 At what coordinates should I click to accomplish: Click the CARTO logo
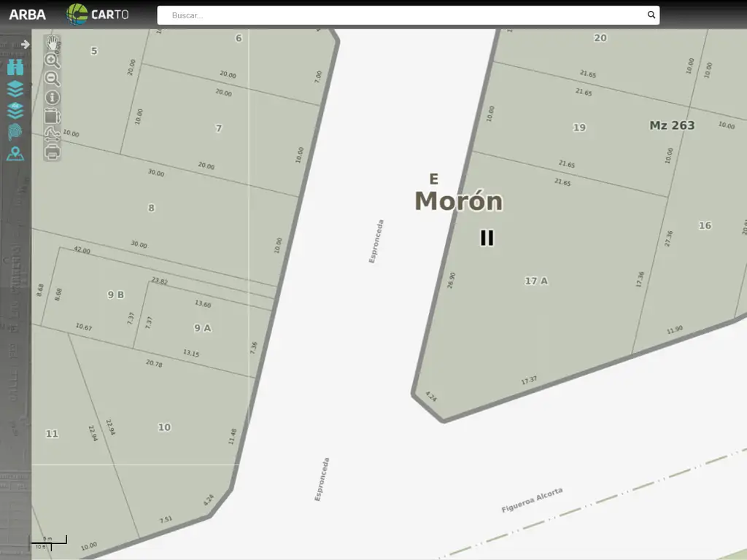pyautogui.click(x=98, y=15)
